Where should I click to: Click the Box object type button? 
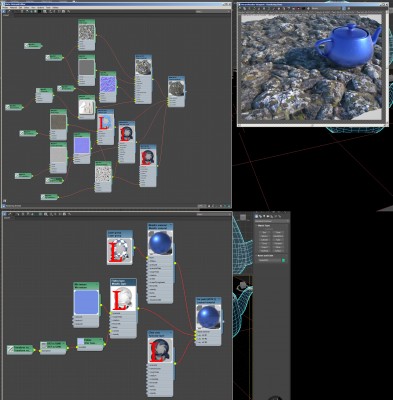(264, 232)
